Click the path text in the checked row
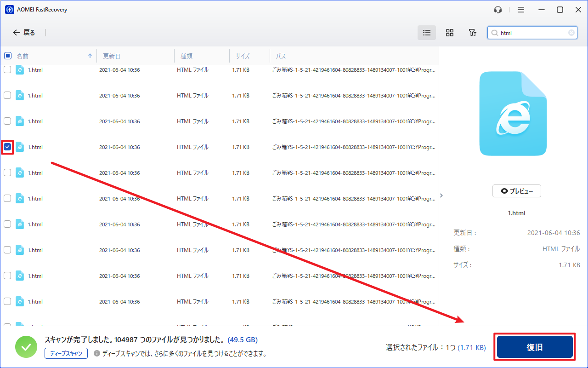 pos(354,147)
